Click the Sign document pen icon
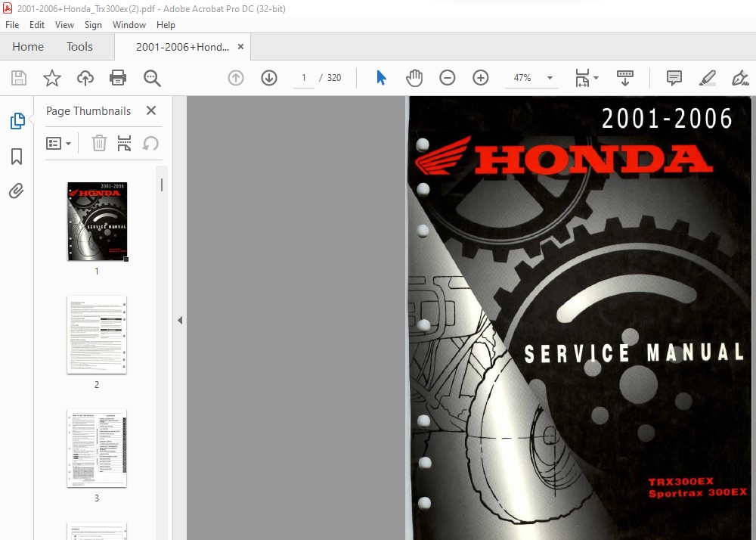 (x=740, y=78)
